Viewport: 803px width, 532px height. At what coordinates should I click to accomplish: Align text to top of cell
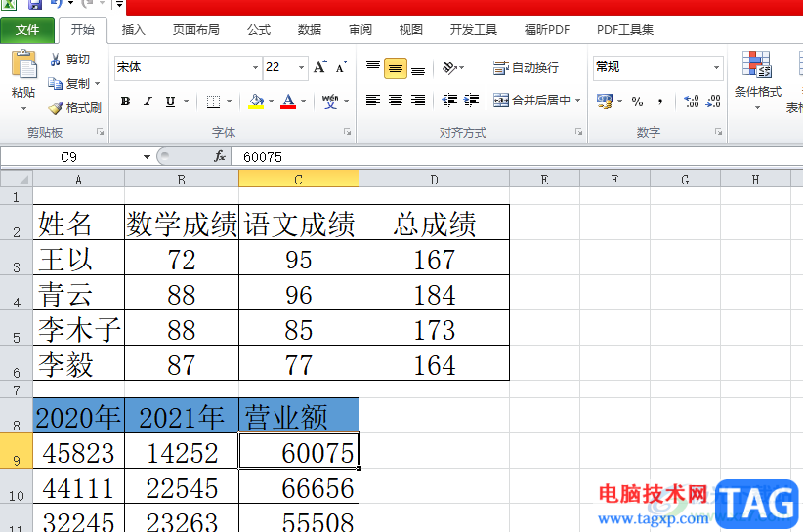[x=373, y=68]
